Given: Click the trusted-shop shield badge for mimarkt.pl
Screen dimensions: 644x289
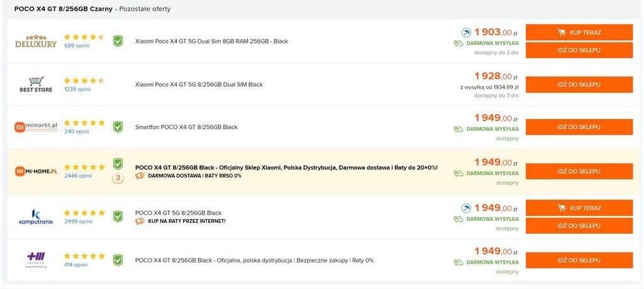Looking at the screenshot, I should pos(118,127).
